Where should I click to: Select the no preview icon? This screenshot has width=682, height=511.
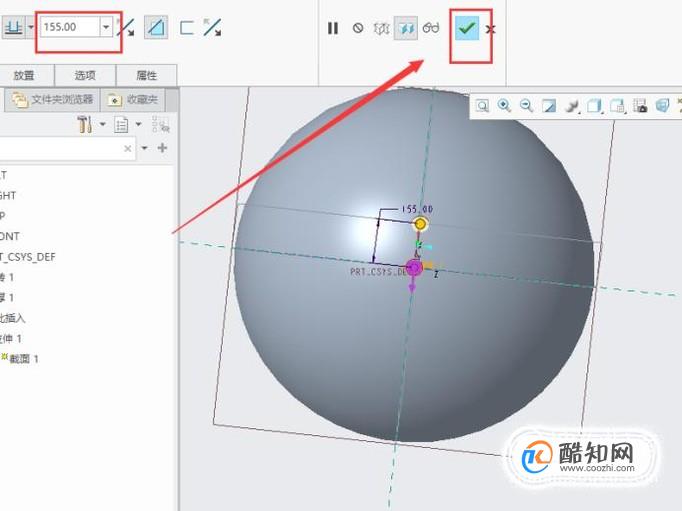pyautogui.click(x=358, y=28)
